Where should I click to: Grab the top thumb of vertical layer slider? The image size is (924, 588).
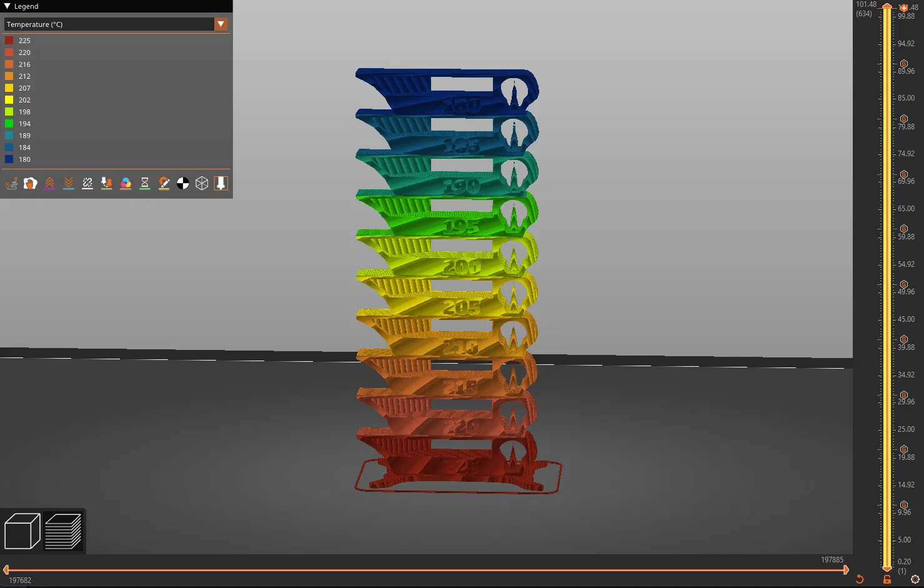(887, 6)
